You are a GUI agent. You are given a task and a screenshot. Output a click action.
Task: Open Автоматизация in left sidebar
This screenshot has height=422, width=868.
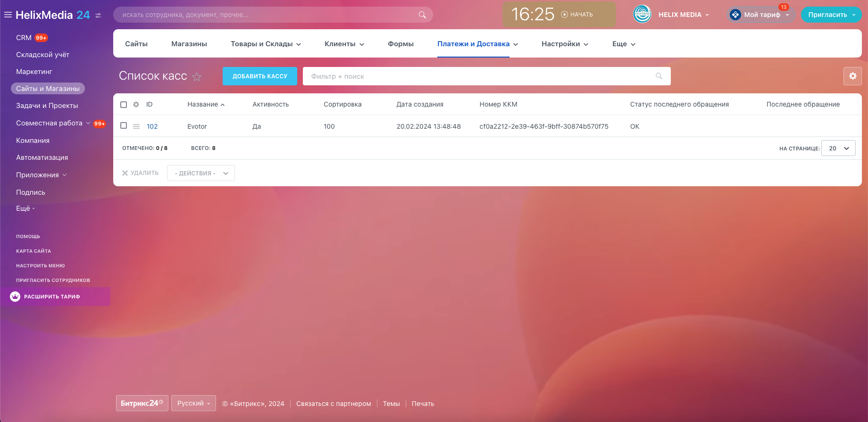click(x=42, y=157)
